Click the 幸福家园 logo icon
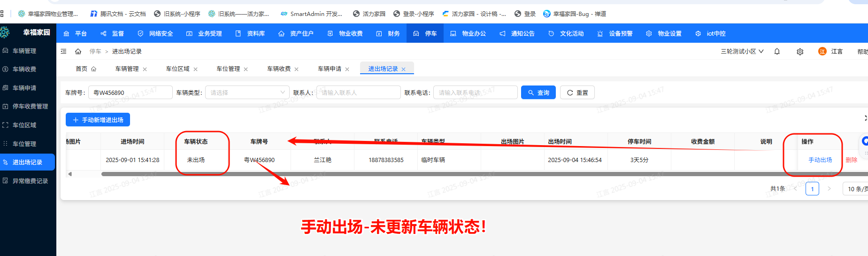The height and width of the screenshot is (256, 868). (5, 32)
